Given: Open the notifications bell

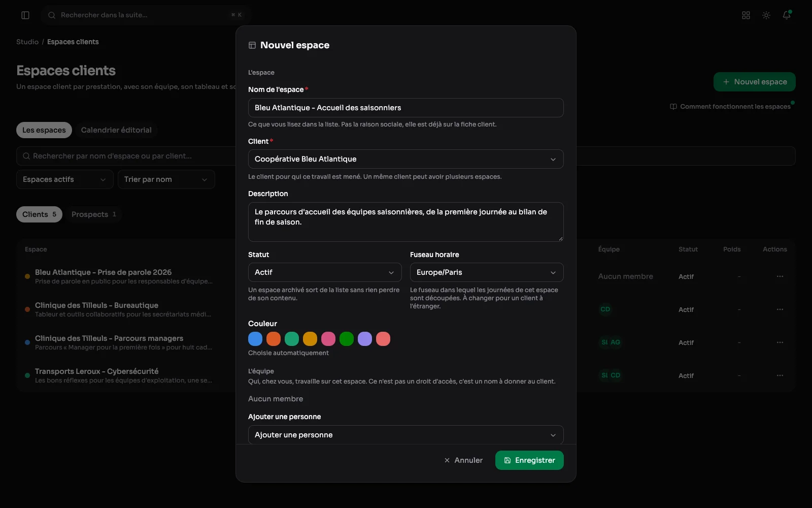Looking at the screenshot, I should click(787, 15).
